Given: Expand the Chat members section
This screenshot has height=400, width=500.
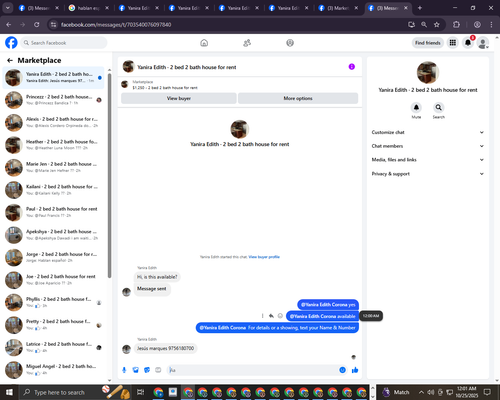Looking at the screenshot, I should 428,146.
